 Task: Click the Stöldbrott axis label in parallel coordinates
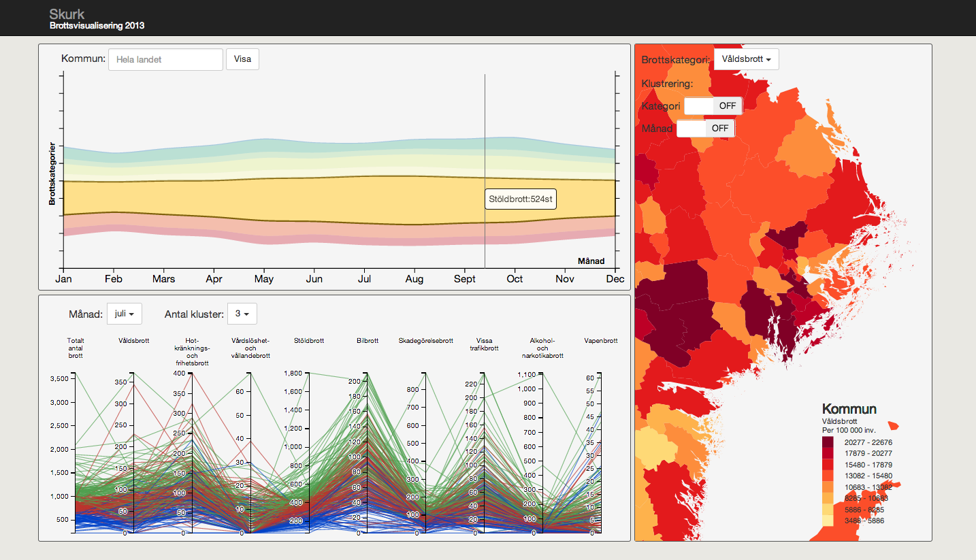pos(309,341)
